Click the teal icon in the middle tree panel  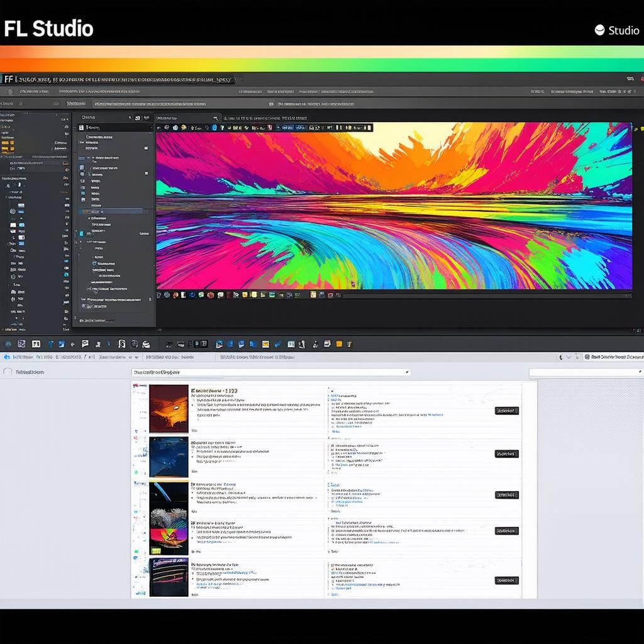pyautogui.click(x=80, y=233)
